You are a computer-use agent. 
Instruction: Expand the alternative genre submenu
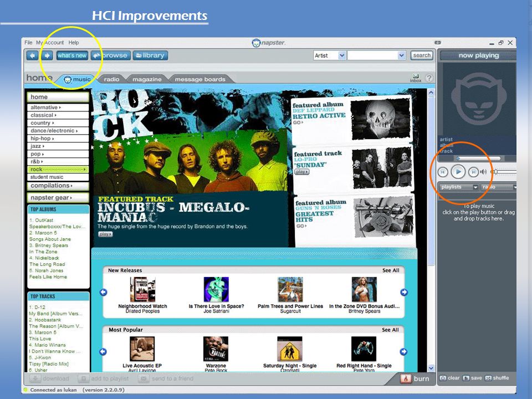58,107
